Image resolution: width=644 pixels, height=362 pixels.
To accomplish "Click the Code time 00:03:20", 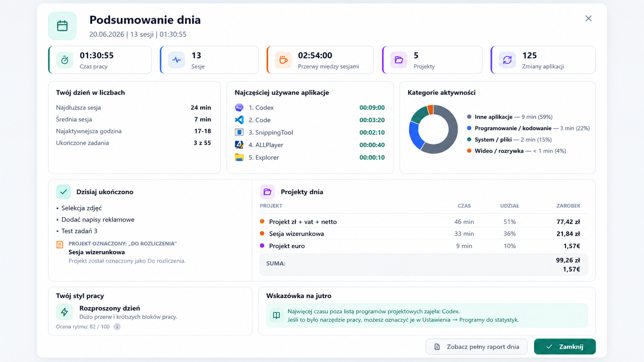I will click(372, 120).
